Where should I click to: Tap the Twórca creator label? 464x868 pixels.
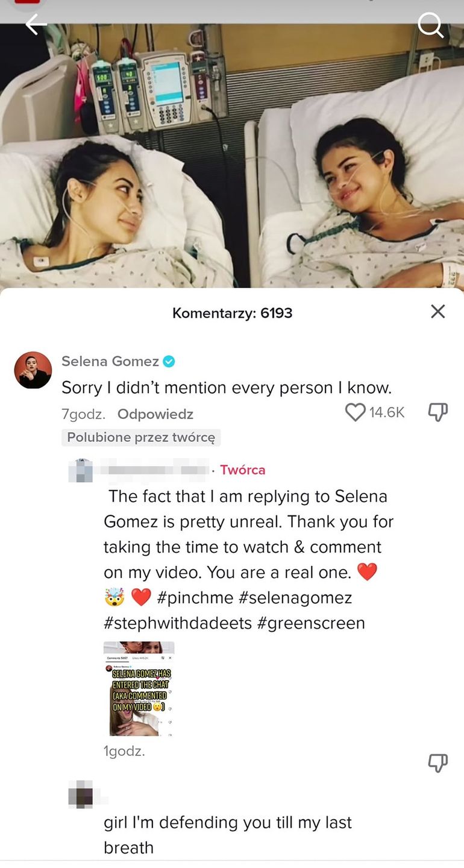pos(242,470)
